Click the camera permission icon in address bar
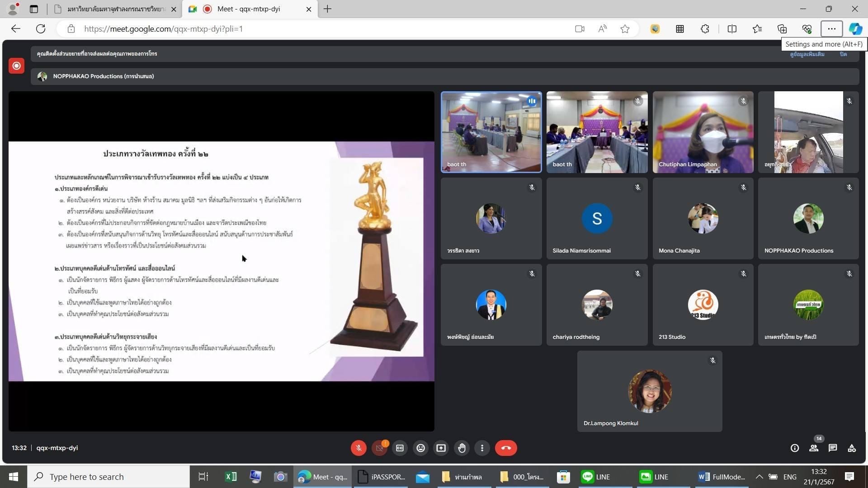Screen dimensions: 868x488 [x=580, y=29]
